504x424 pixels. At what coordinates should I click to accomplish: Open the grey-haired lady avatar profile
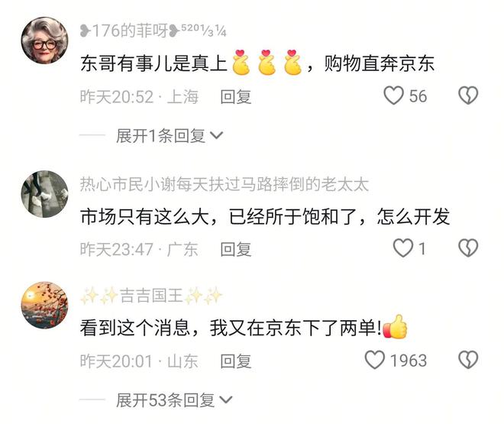(45, 40)
